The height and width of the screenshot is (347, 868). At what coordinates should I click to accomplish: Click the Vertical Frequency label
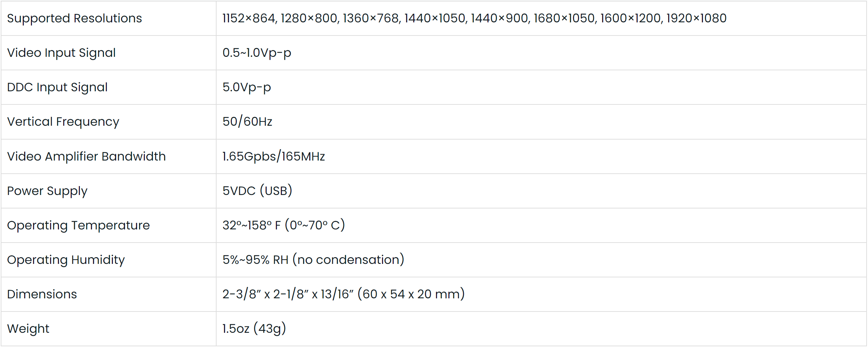63,121
